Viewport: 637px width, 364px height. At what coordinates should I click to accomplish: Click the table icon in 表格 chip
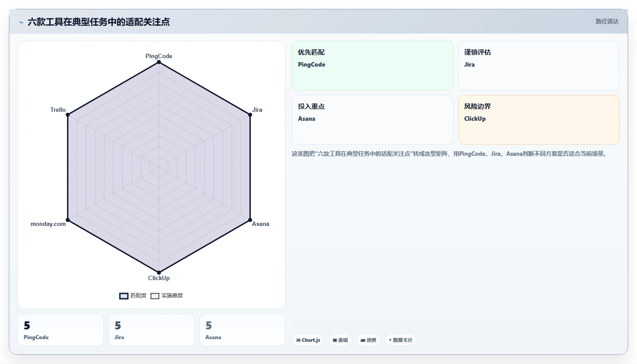(335, 340)
